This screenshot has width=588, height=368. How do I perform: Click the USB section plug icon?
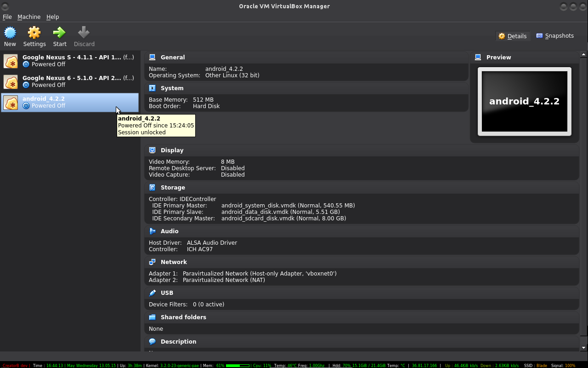tap(153, 293)
